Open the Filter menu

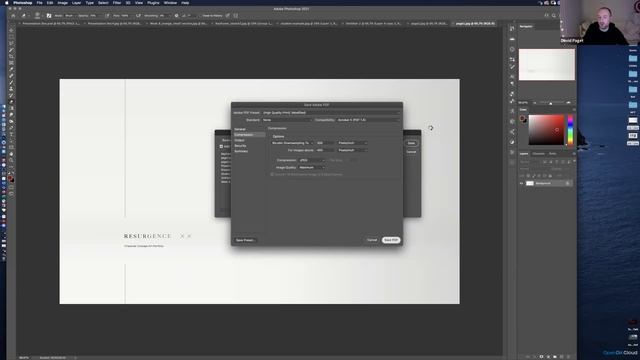[x=117, y=3]
